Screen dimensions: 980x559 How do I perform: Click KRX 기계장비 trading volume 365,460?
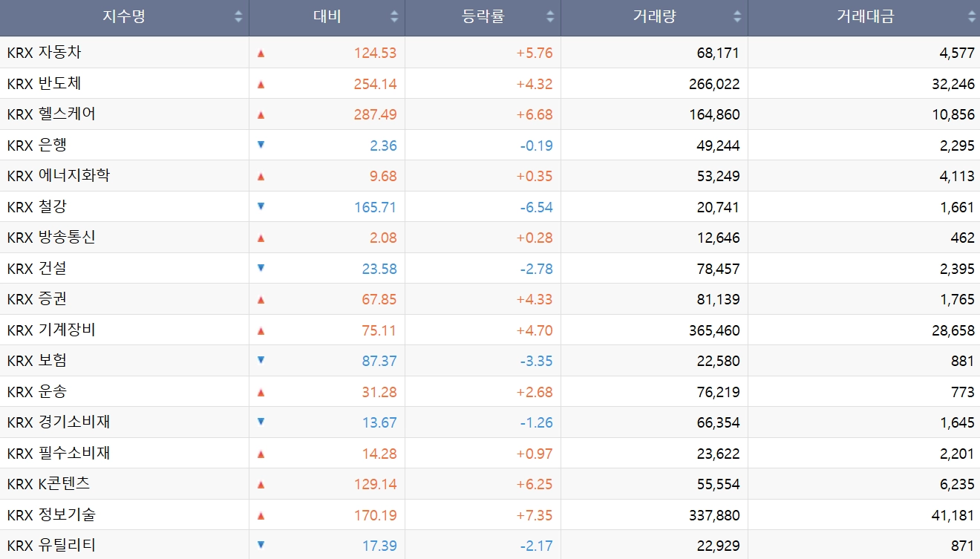714,330
